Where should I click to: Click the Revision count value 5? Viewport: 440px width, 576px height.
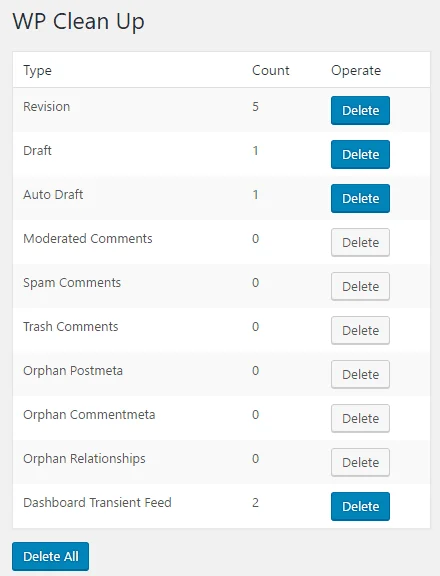click(x=256, y=107)
